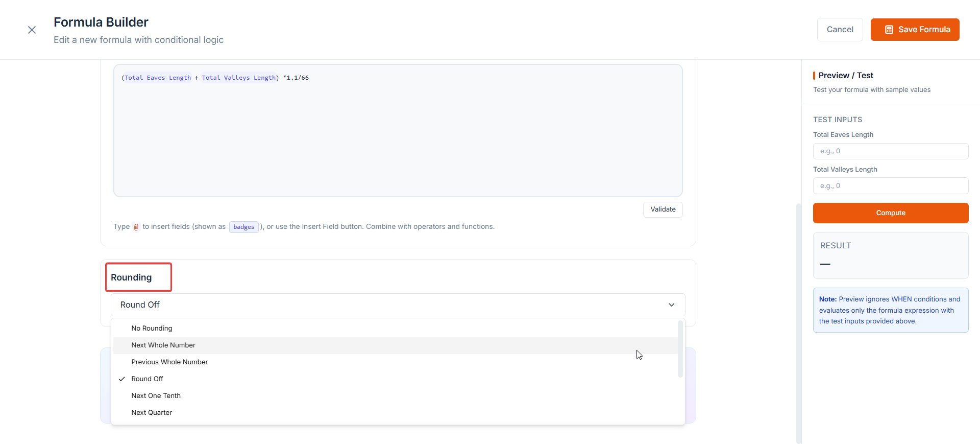980x444 pixels.
Task: Click the RESULT label
Action: pos(836,246)
